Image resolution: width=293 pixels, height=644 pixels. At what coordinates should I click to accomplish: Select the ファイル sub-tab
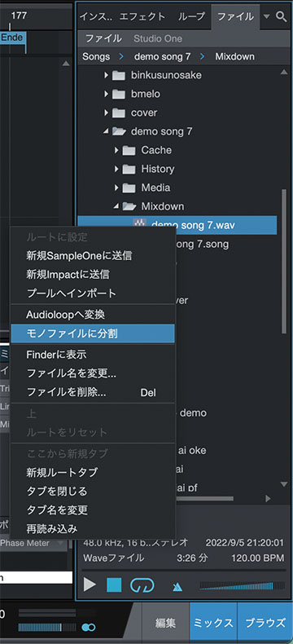click(103, 38)
